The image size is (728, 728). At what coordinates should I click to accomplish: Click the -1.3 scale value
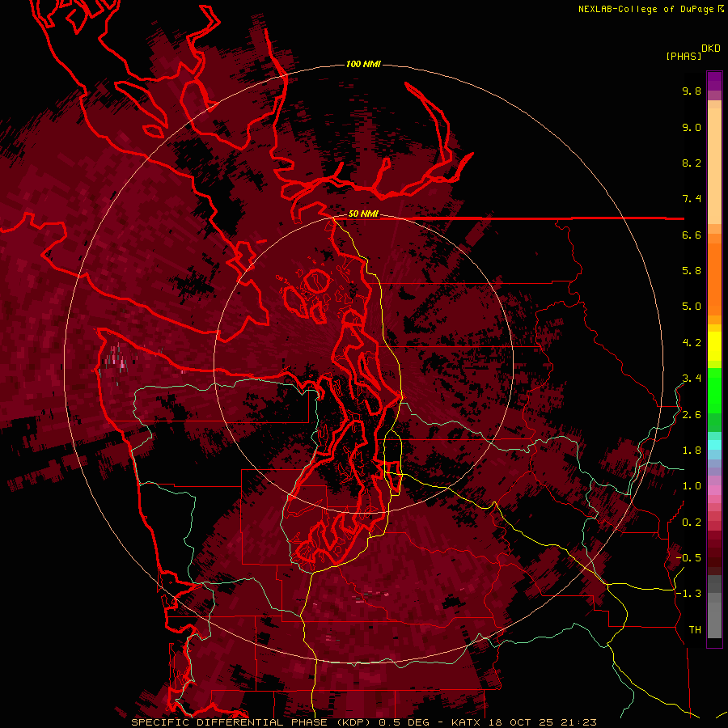pos(688,594)
